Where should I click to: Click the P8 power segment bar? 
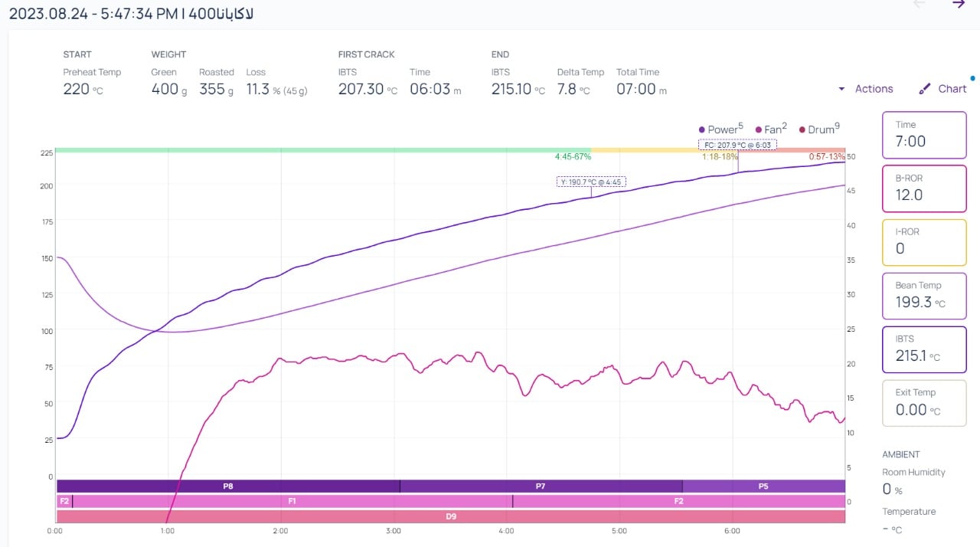(228, 486)
